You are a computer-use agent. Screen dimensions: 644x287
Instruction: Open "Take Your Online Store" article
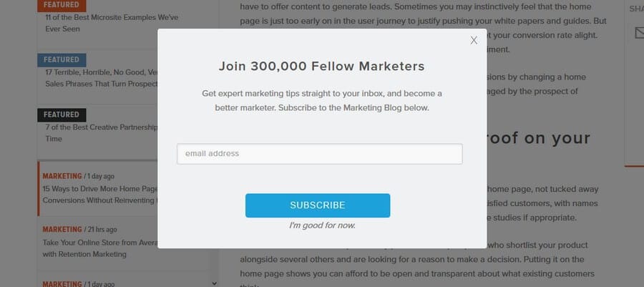[x=100, y=248]
